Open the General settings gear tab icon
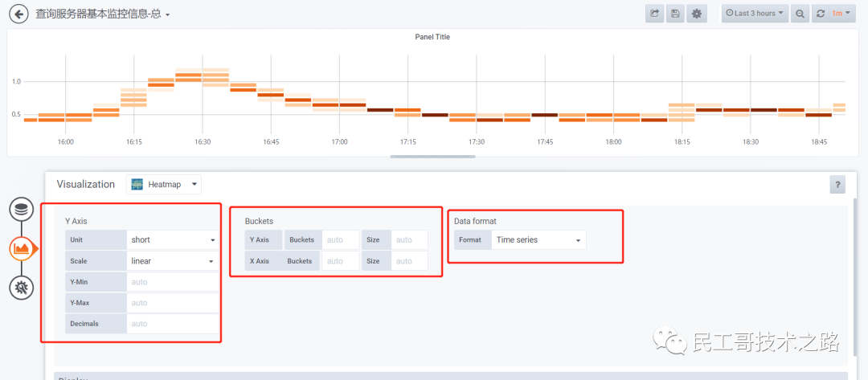Screen dimensions: 868x380 tap(22, 288)
